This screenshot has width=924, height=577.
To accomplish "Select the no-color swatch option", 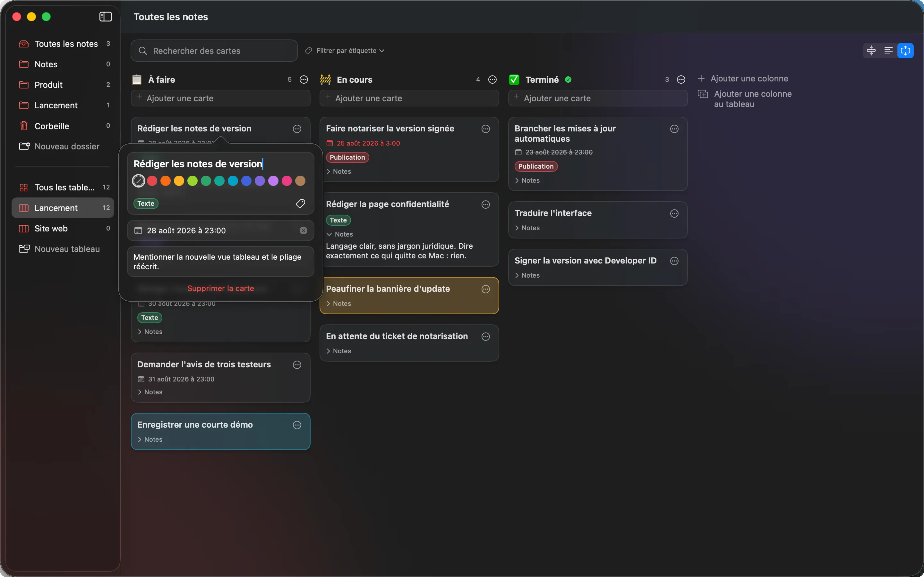I will click(x=139, y=181).
